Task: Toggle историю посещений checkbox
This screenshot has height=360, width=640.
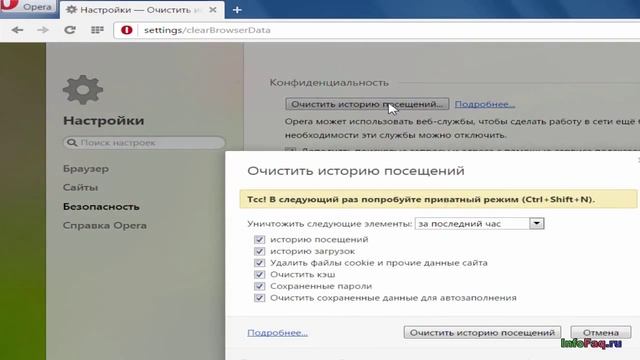Action: [x=259, y=240]
